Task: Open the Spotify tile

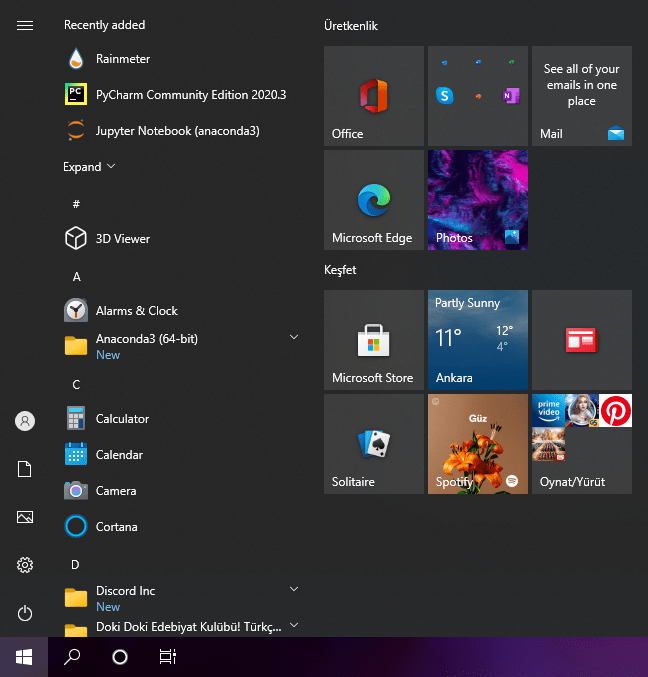Action: coord(478,444)
